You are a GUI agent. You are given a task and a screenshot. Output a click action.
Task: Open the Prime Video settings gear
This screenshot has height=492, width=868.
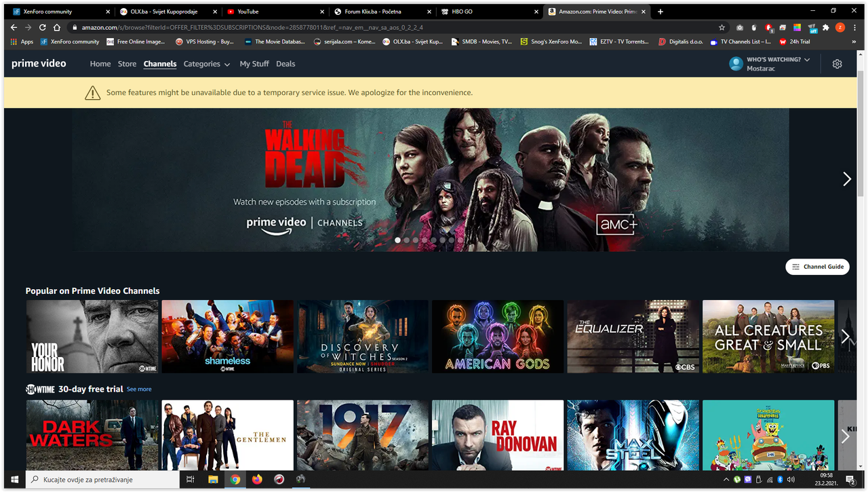(x=837, y=64)
